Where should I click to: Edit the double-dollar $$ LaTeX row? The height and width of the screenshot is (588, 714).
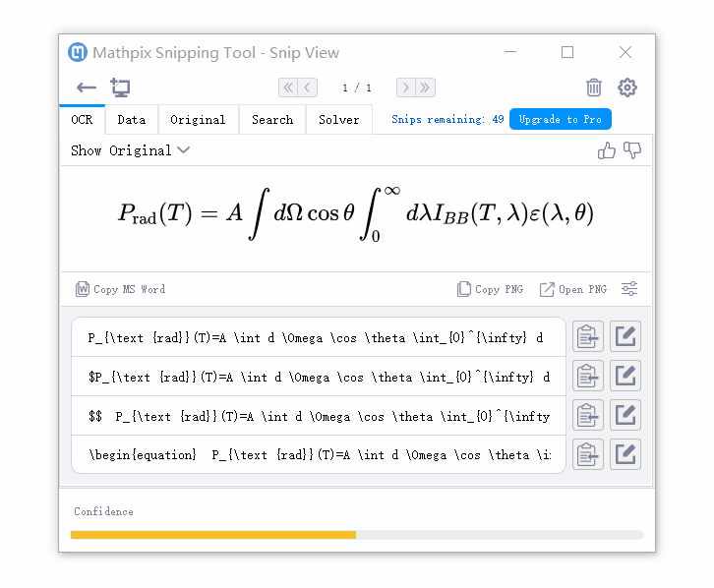pyautogui.click(x=625, y=415)
